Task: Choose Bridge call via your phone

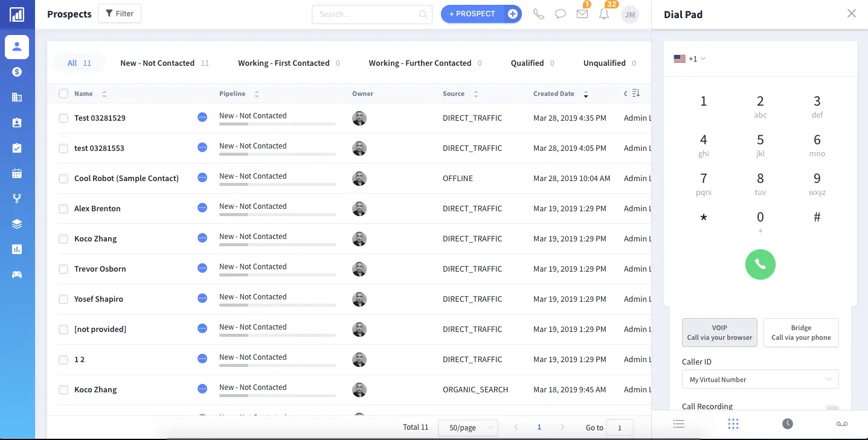Action: 801,333
